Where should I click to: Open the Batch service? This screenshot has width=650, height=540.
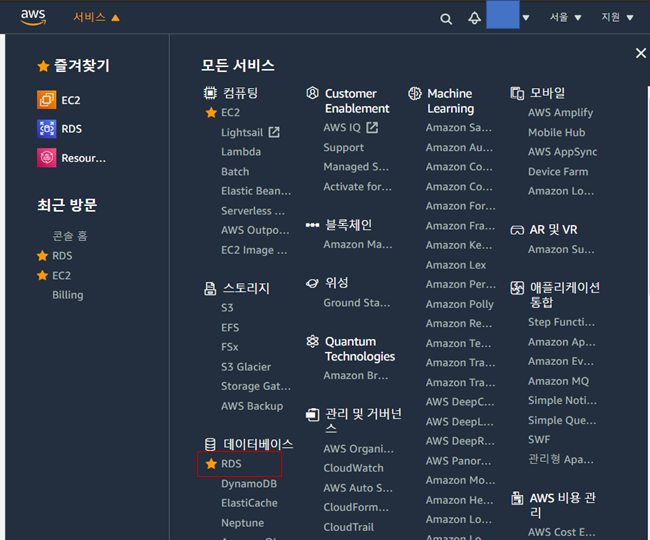(x=235, y=172)
